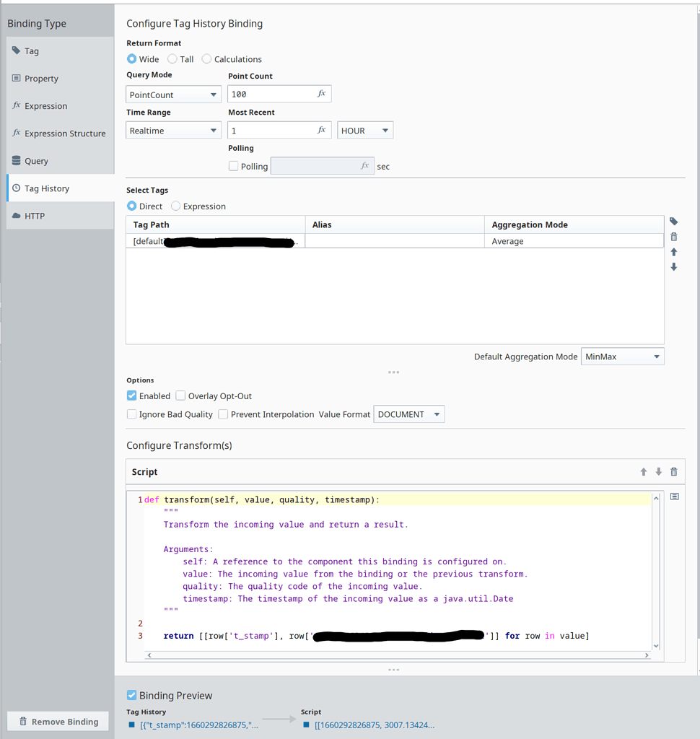The width and height of the screenshot is (700, 739).
Task: Open the script editor popout icon
Action: tap(675, 497)
